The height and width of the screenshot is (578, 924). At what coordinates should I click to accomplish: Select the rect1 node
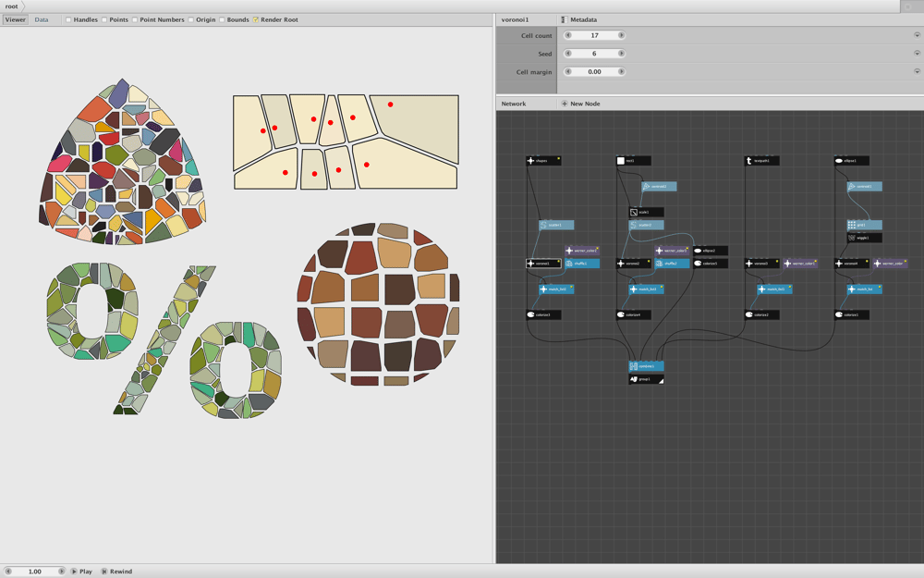pos(634,160)
